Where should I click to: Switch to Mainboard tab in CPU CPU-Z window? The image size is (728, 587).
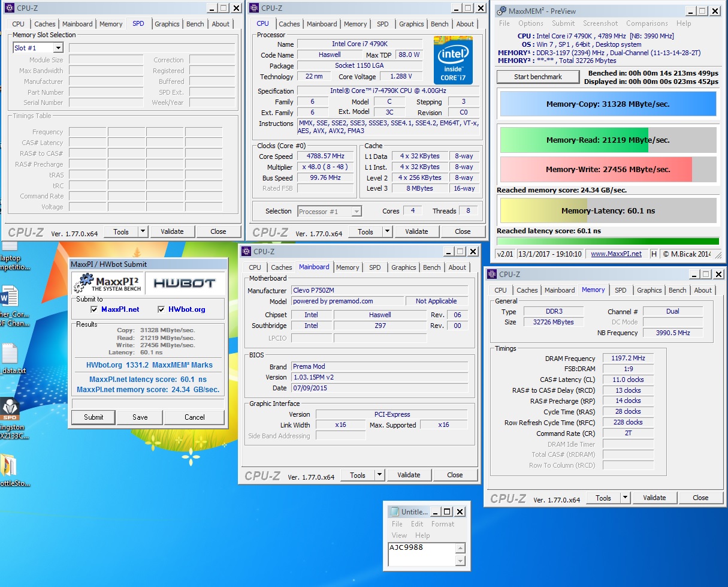[322, 24]
